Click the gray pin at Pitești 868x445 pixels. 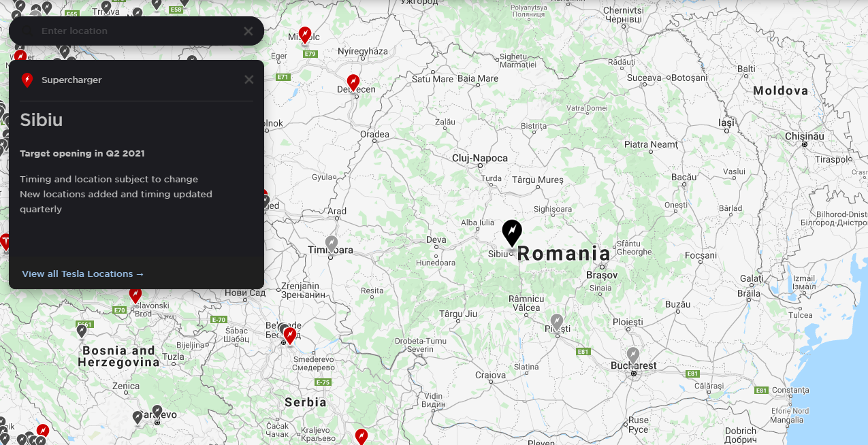557,321
